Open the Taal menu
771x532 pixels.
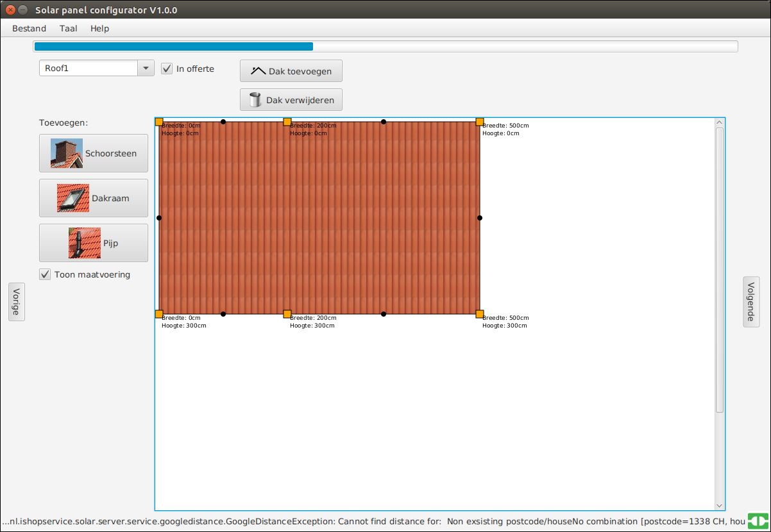69,28
